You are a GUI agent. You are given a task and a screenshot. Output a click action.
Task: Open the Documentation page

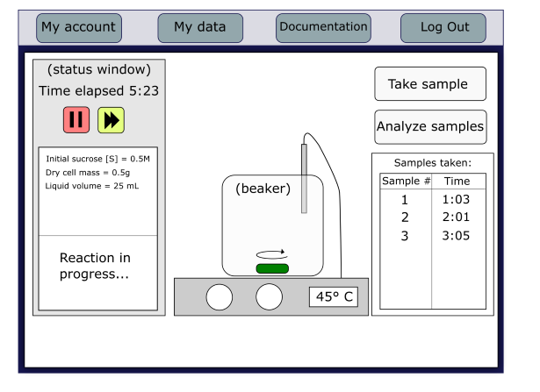(x=323, y=27)
